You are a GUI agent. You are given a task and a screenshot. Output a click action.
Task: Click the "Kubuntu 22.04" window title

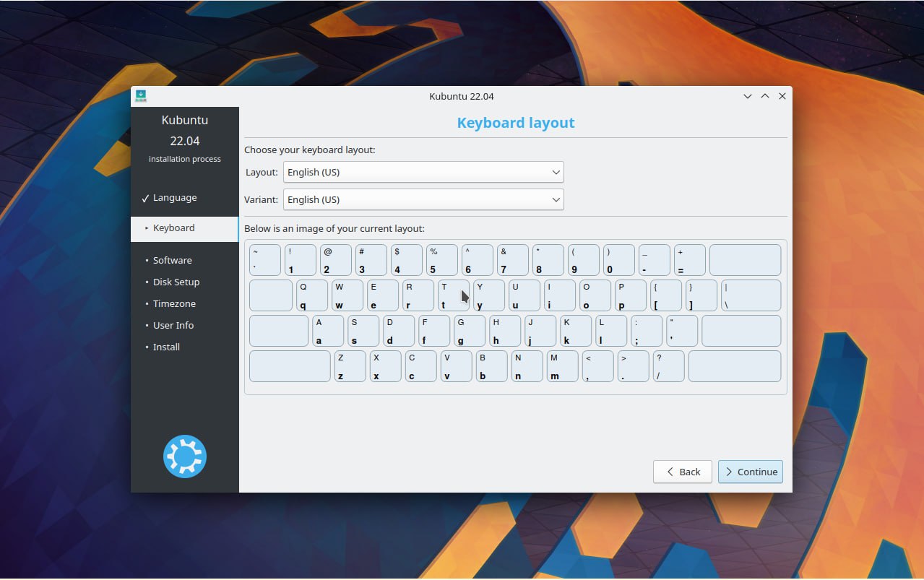pos(462,96)
